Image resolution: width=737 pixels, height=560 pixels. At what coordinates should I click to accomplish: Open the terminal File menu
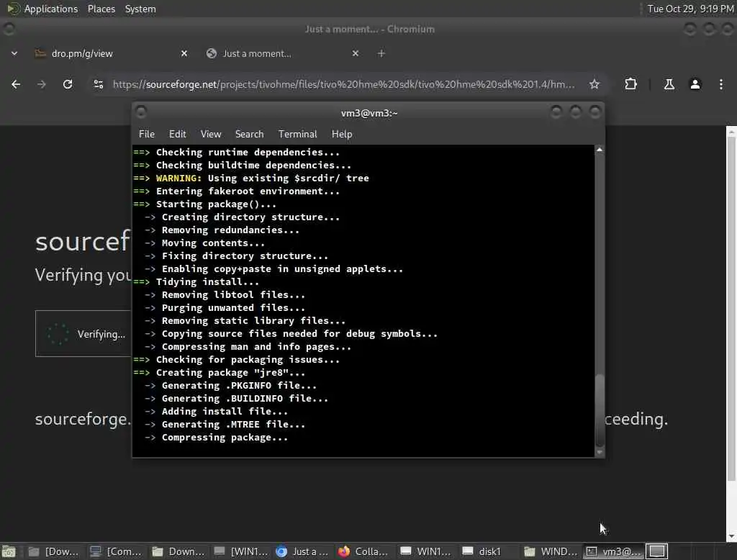[x=147, y=134]
